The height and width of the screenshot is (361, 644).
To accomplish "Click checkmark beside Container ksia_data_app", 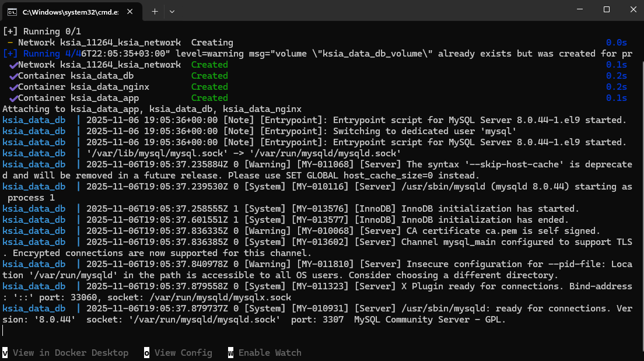I will [x=13, y=98].
